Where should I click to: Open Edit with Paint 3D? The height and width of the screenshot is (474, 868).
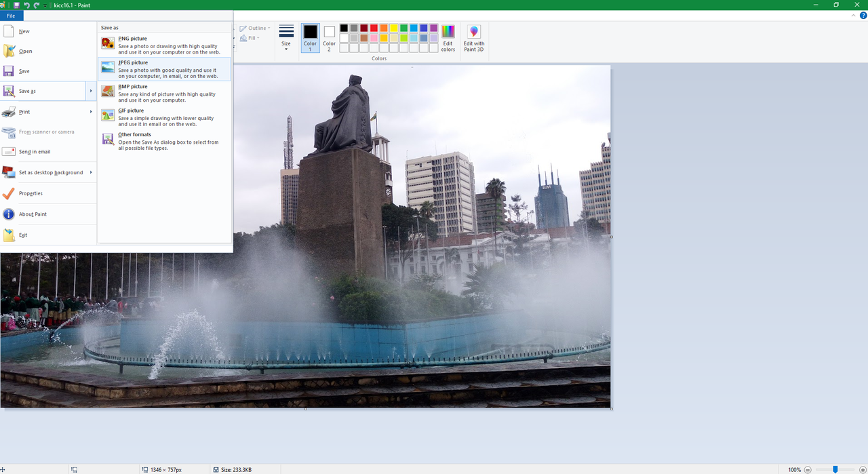[x=474, y=39]
